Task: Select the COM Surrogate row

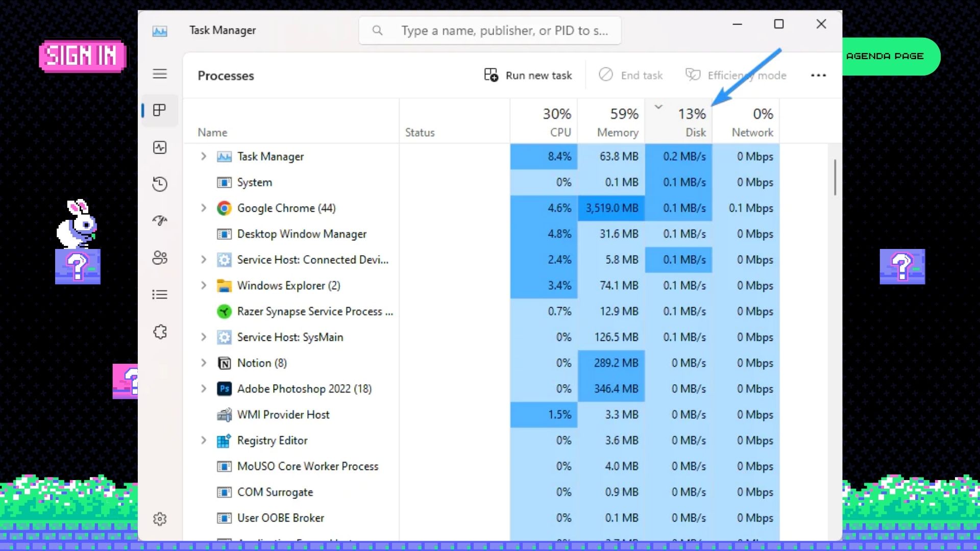Action: coord(481,492)
